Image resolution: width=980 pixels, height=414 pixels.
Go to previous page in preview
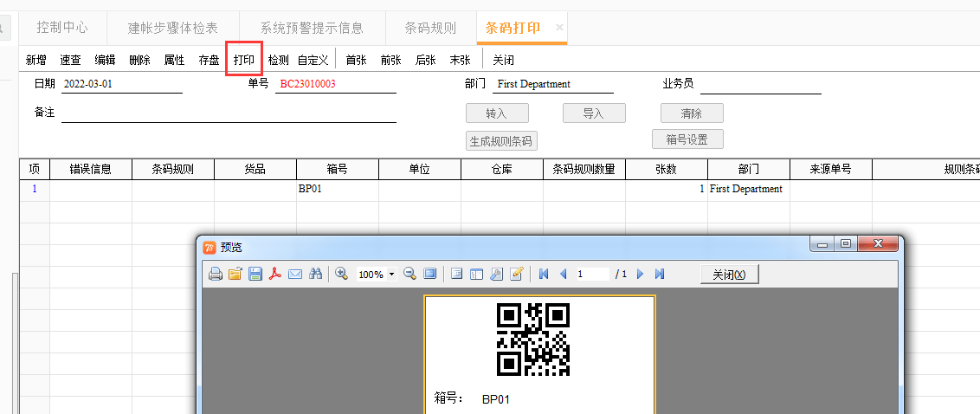563,274
